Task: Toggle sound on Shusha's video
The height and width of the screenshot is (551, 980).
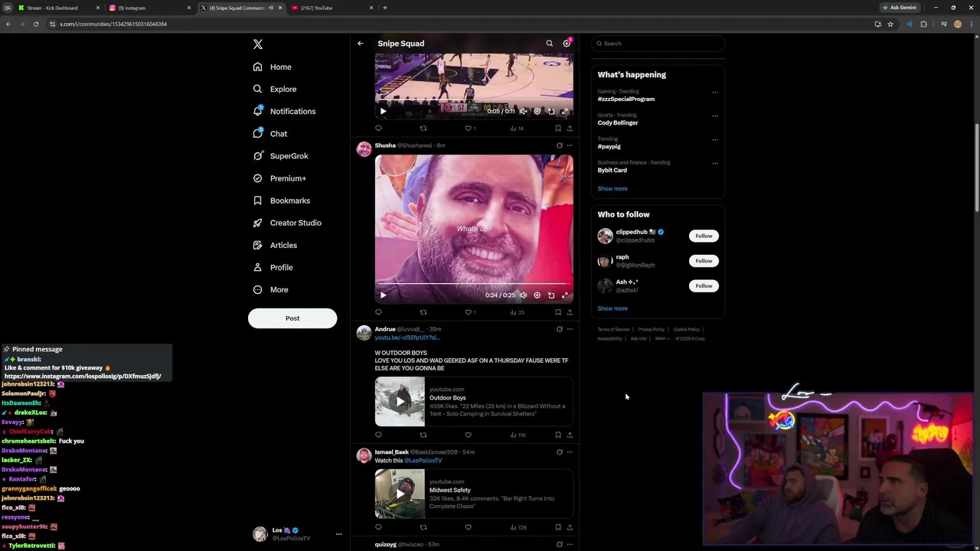Action: pos(523,295)
